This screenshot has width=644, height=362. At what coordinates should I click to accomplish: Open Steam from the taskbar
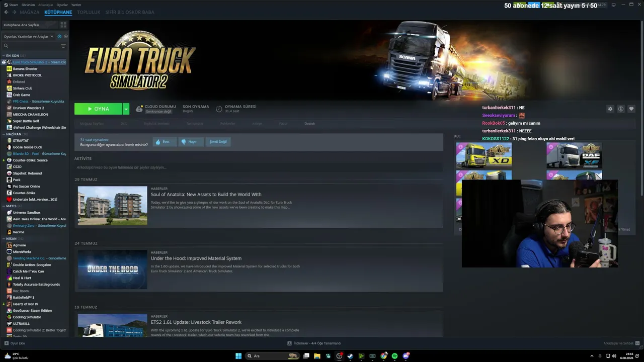click(350, 356)
